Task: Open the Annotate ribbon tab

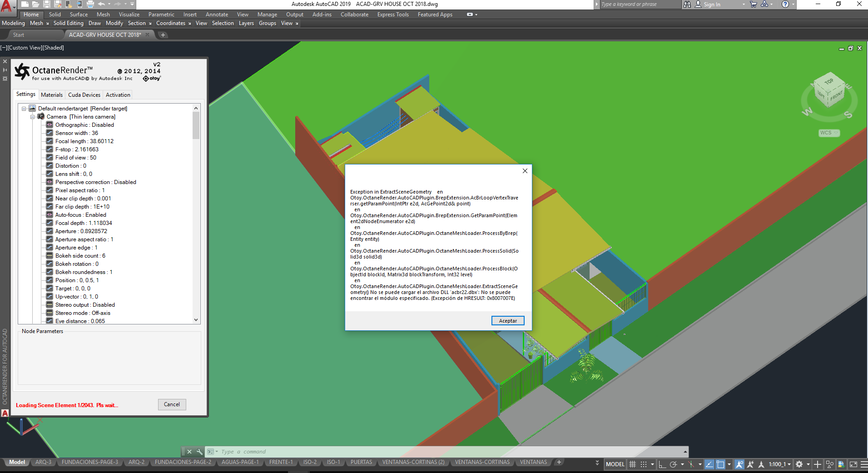Action: [x=217, y=15]
